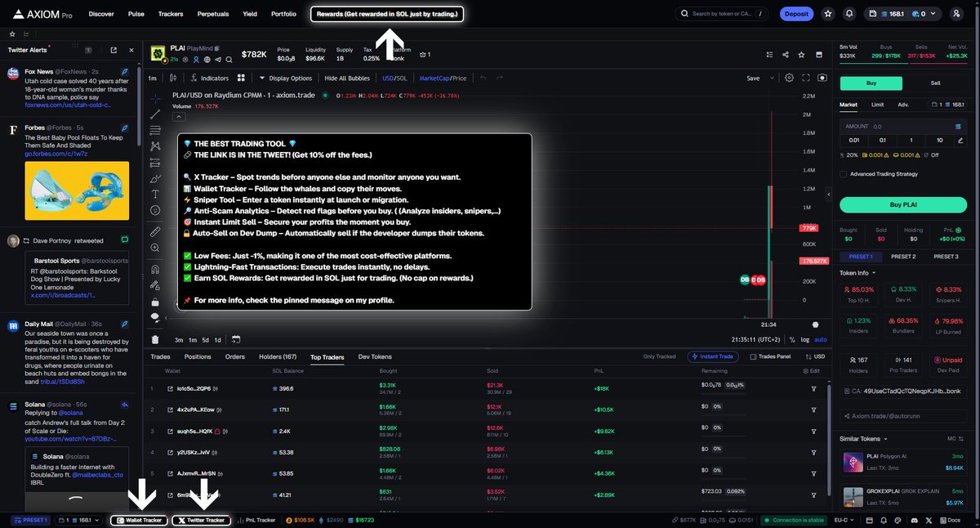980x528 pixels.
Task: Toggle auto scale on chart
Action: tap(820, 339)
